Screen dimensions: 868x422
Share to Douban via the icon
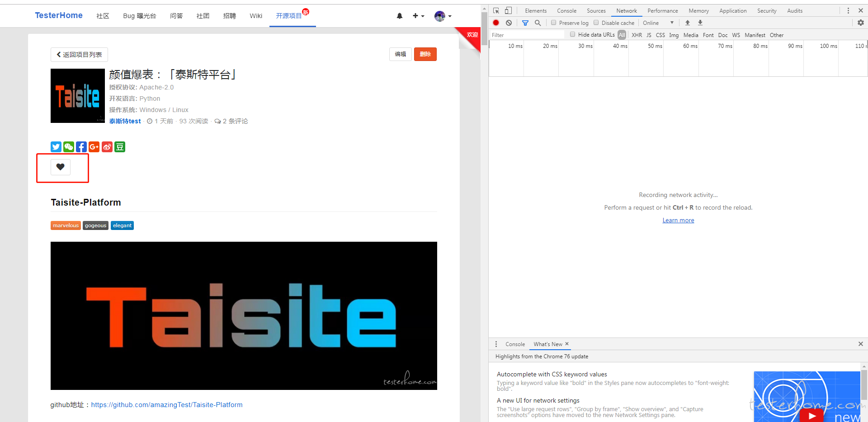pos(120,147)
